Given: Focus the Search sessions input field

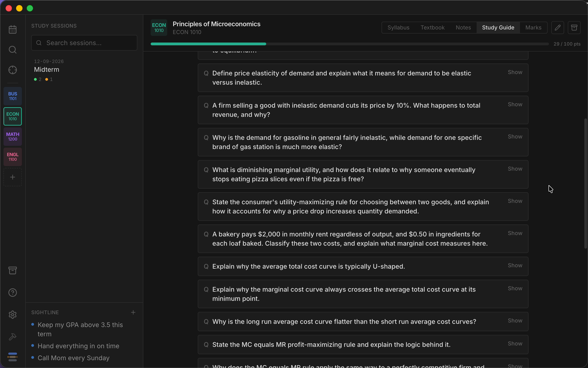Looking at the screenshot, I should [x=84, y=43].
